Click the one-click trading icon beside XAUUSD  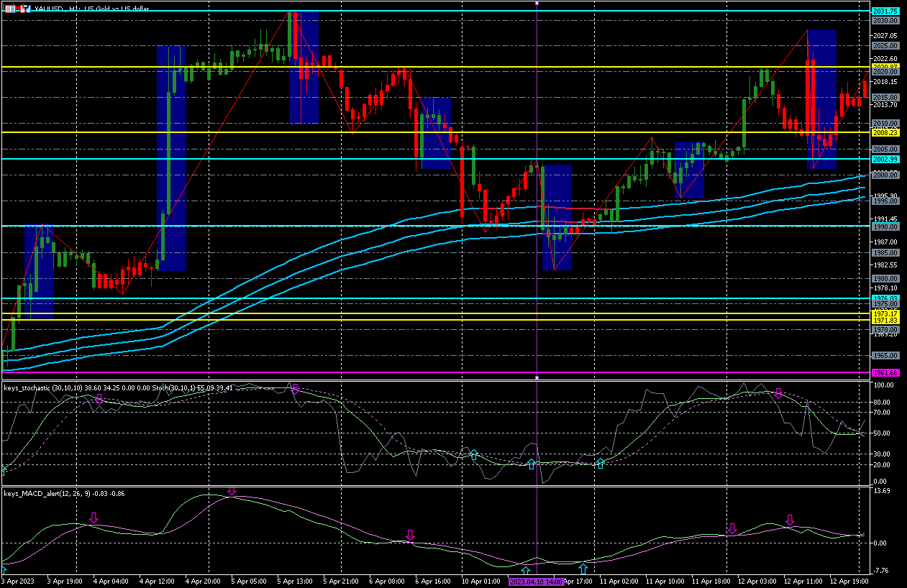[x=24, y=9]
